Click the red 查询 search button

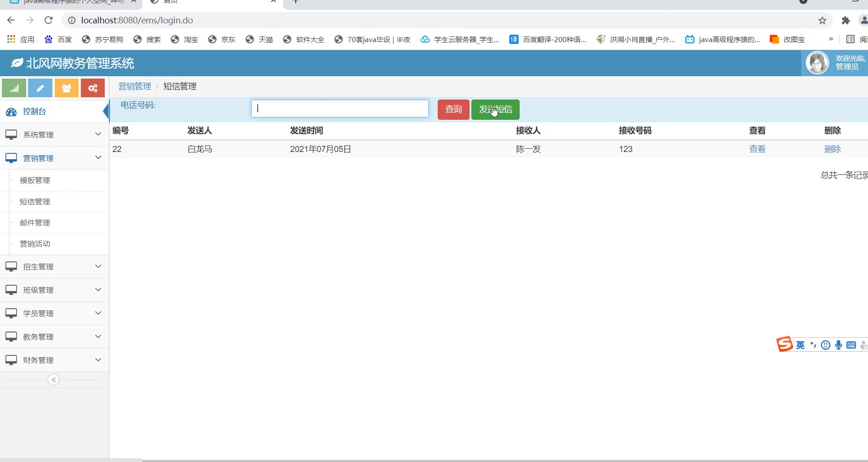454,109
